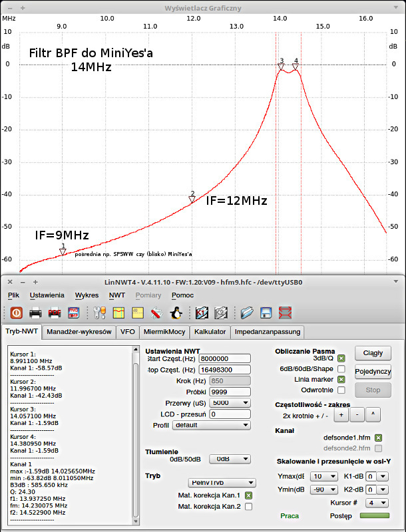Click the printer icon in toolbar
This screenshot has width=406, height=532.
point(36,312)
